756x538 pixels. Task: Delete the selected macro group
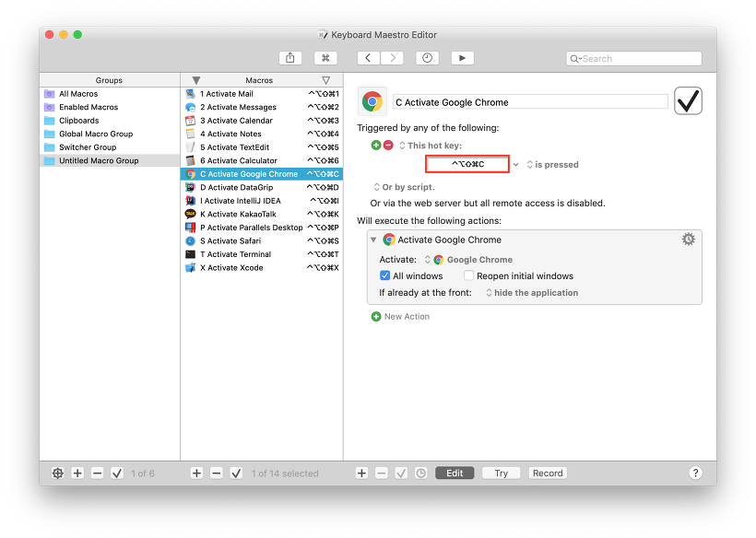[x=98, y=473]
